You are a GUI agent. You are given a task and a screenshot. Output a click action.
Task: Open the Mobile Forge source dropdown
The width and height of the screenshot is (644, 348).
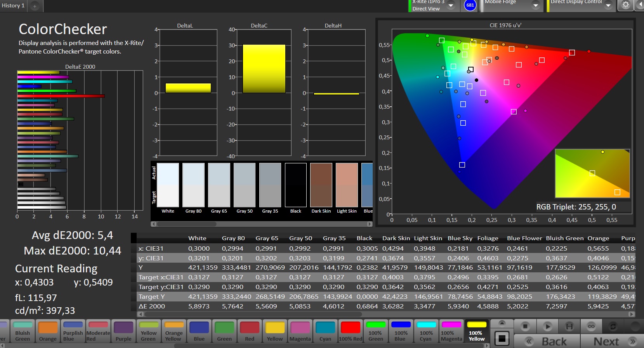(536, 5)
